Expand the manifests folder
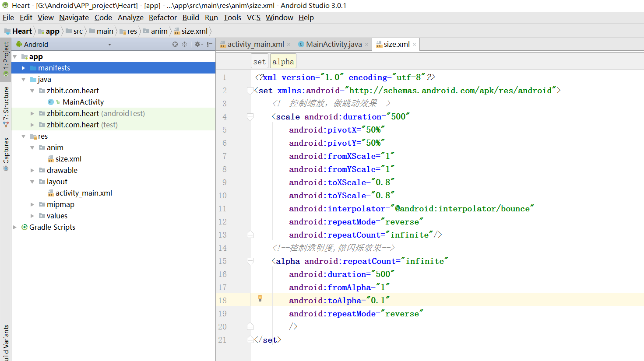The image size is (644, 361). 24,68
